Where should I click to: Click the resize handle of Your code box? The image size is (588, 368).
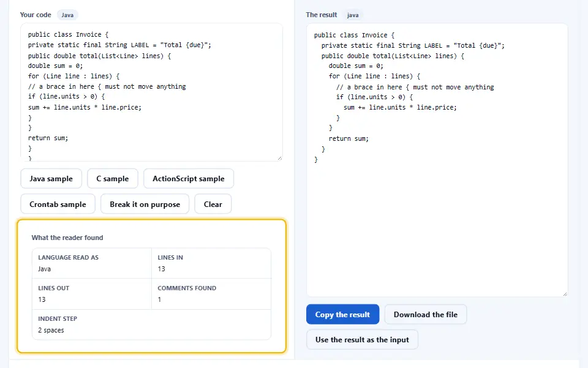[279, 158]
